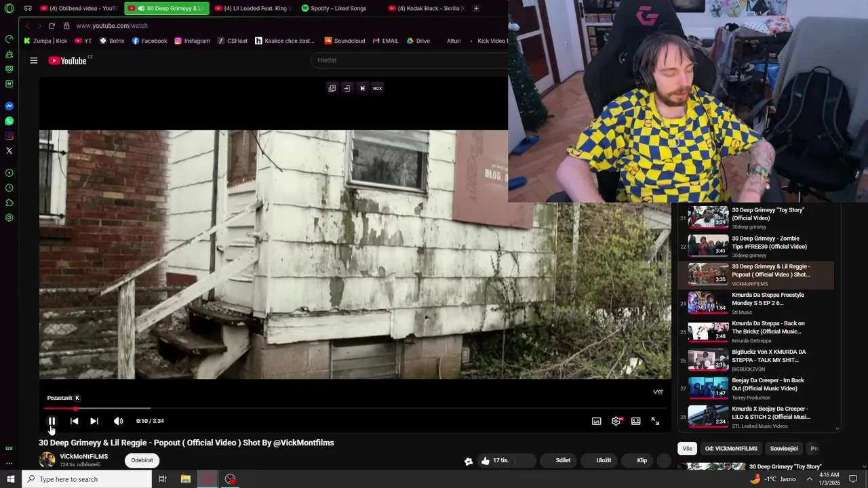
Task: Switch to Kodak Black - Skrilla tab
Action: pos(427,8)
